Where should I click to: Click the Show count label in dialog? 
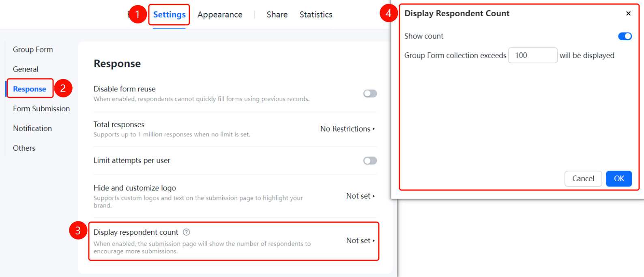click(424, 36)
